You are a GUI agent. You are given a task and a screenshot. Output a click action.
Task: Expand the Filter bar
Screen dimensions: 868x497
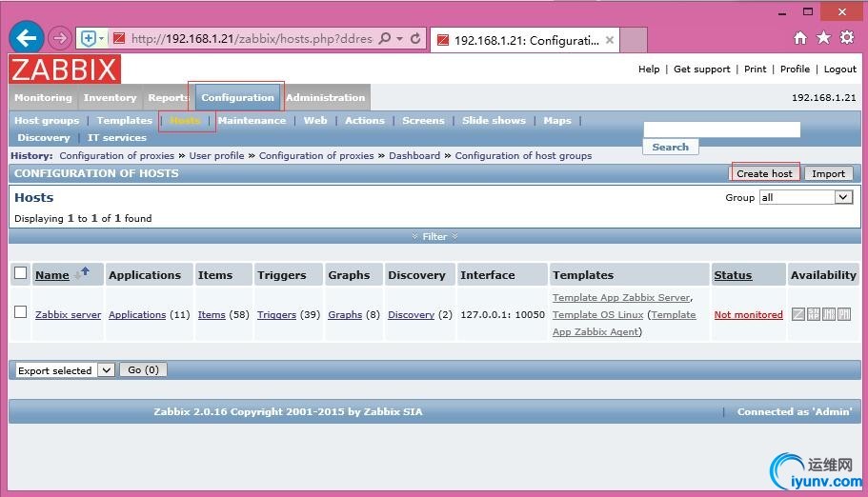(434, 236)
